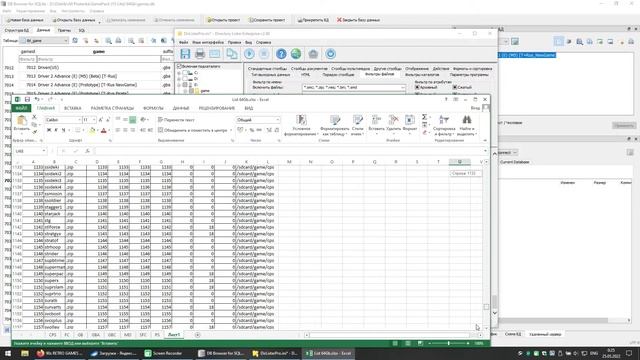Toggle the game folder checkbox in tree
Viewport: 640px width, 360px height.
(191, 91)
